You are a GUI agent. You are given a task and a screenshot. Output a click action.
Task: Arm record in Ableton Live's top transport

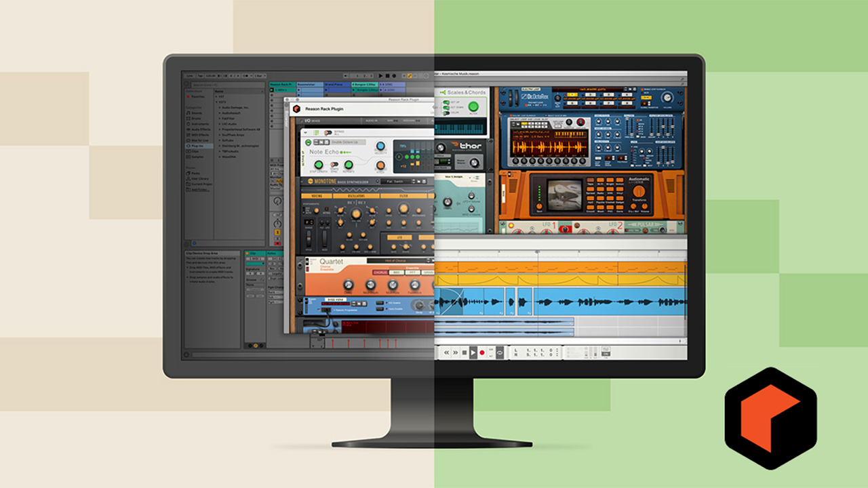tap(393, 75)
